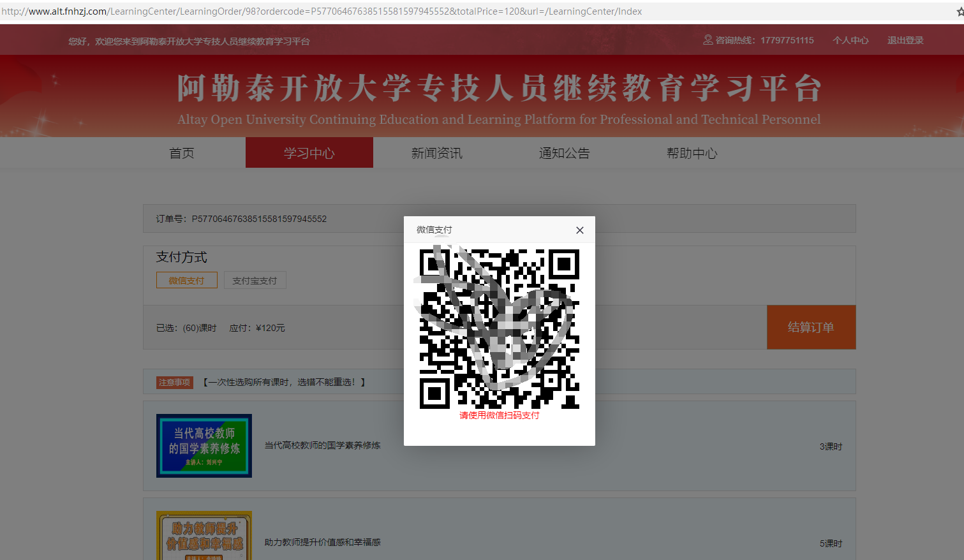Open 个人中心 in the top bar
The width and height of the screenshot is (964, 560).
point(850,40)
